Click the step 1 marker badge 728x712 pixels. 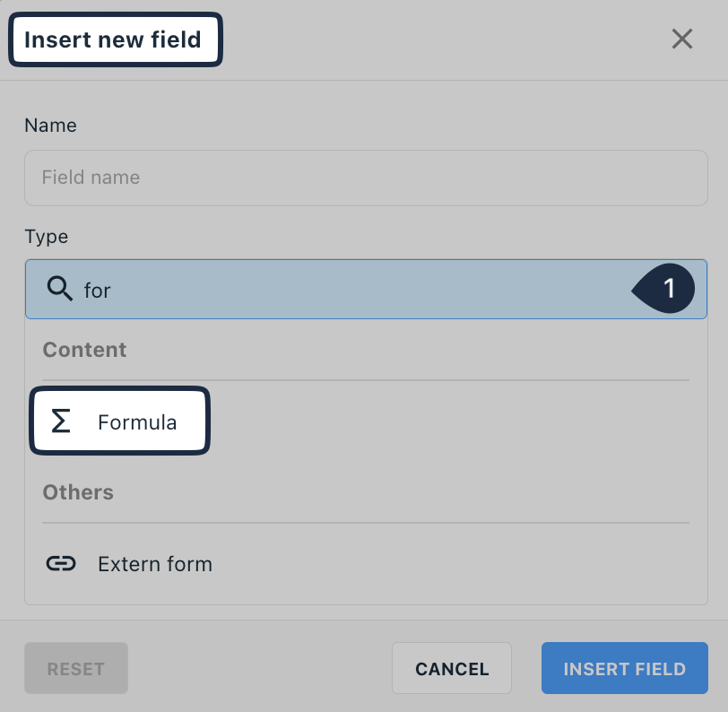(663, 289)
